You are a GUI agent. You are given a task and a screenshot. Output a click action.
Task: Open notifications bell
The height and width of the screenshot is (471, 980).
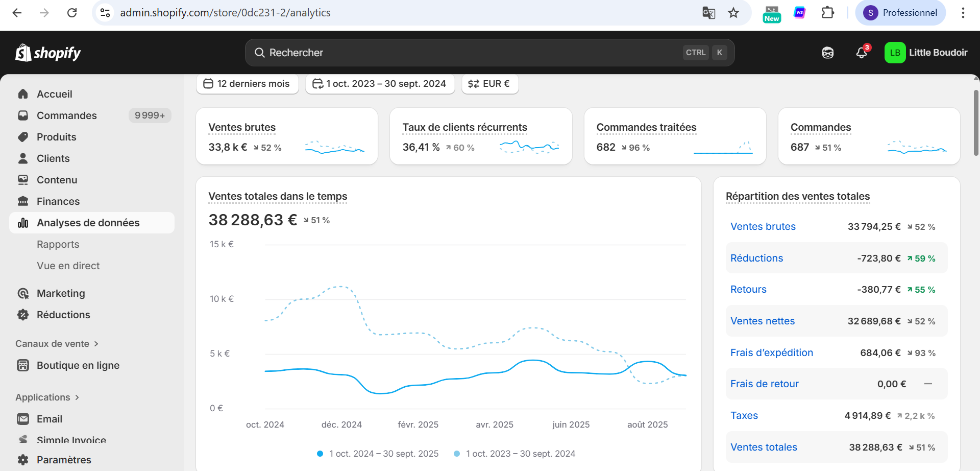coord(862,52)
